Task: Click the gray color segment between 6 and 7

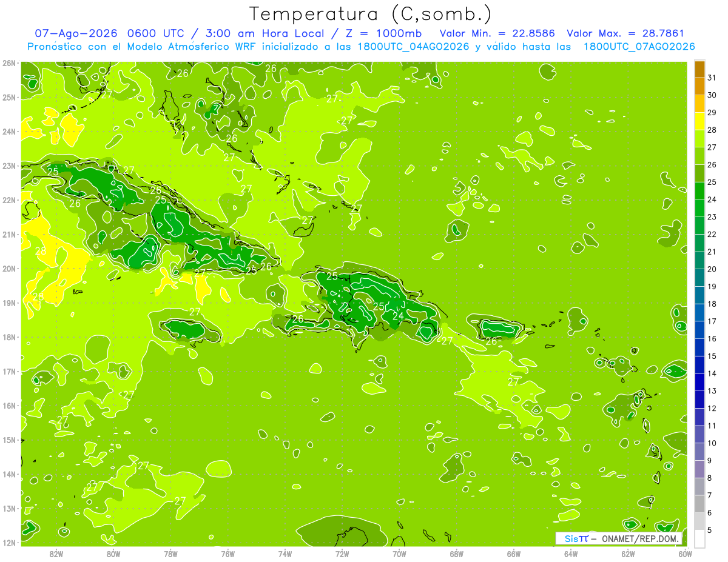Action: [x=699, y=504]
